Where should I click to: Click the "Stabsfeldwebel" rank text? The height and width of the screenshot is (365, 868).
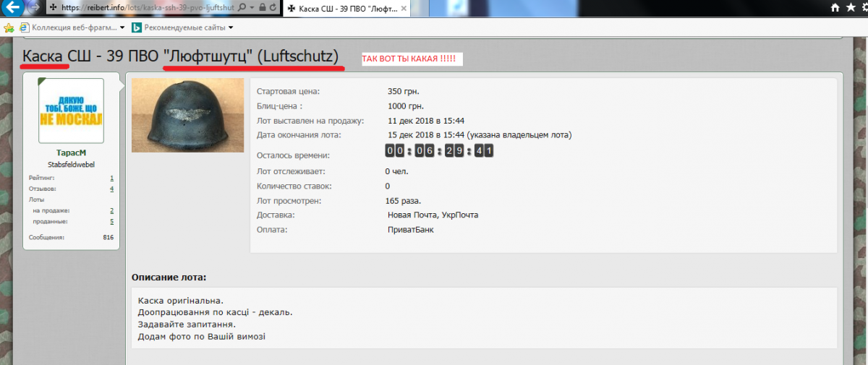[71, 164]
